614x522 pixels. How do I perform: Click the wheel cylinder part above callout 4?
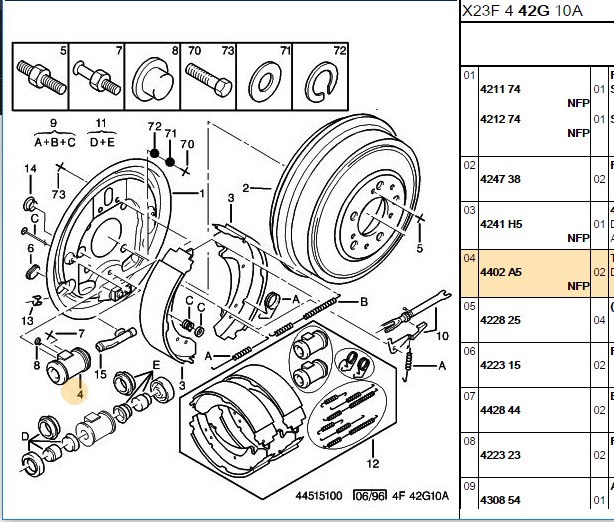(x=68, y=365)
